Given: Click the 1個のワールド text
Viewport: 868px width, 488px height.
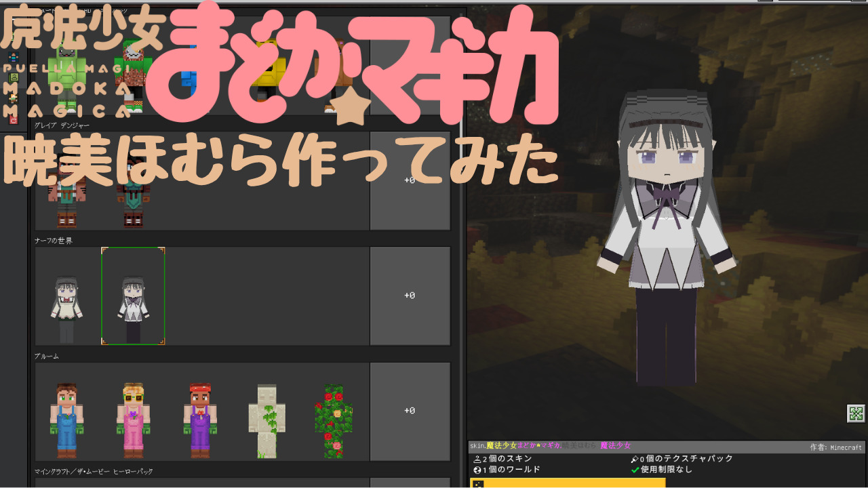Looking at the screenshot, I should click(x=511, y=469).
